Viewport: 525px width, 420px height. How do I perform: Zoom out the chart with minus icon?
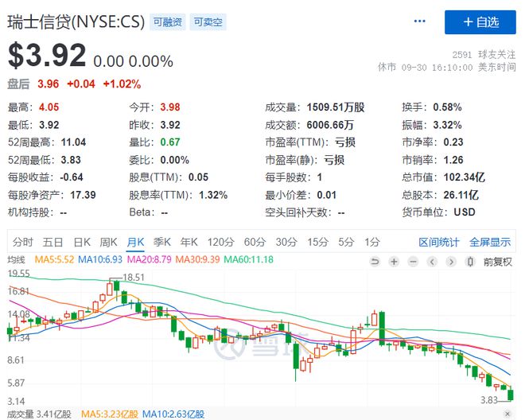[413, 261]
